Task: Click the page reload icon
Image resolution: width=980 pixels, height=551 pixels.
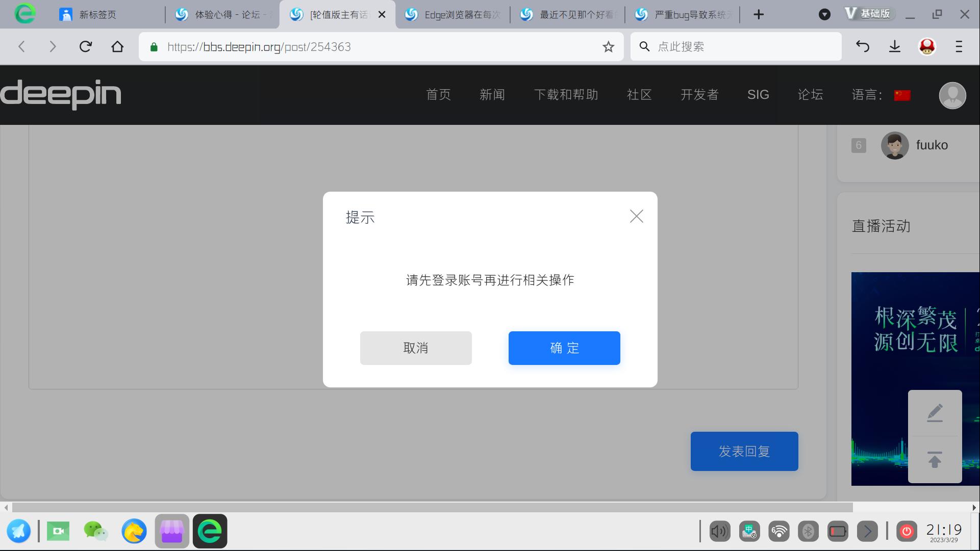Action: point(85,46)
